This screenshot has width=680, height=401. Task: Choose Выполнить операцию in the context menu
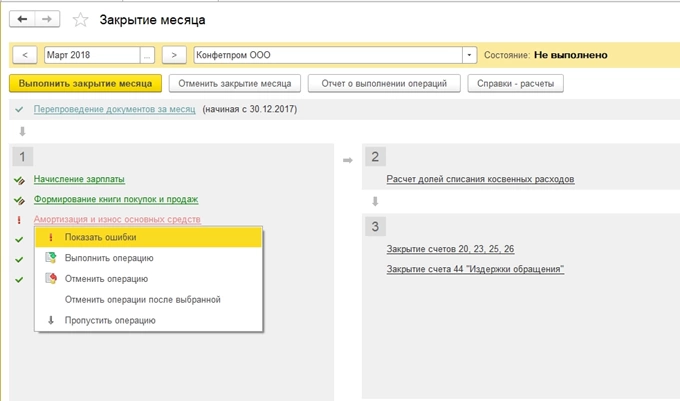point(149,258)
